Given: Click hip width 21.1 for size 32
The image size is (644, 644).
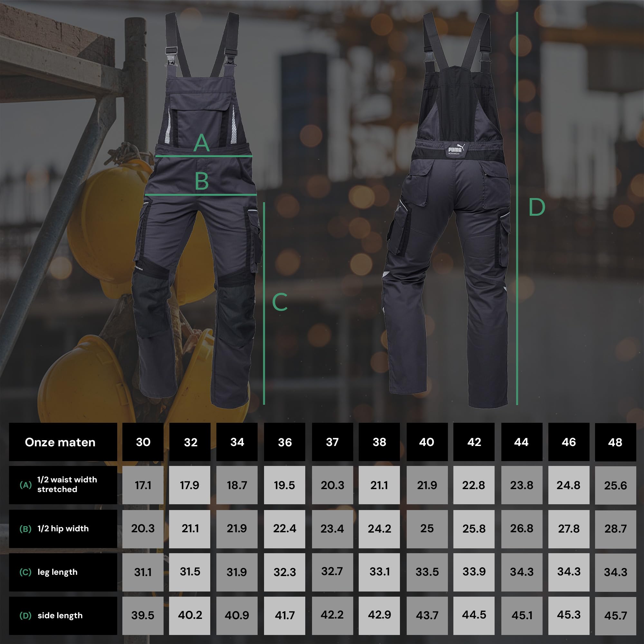Looking at the screenshot, I should click(190, 529).
